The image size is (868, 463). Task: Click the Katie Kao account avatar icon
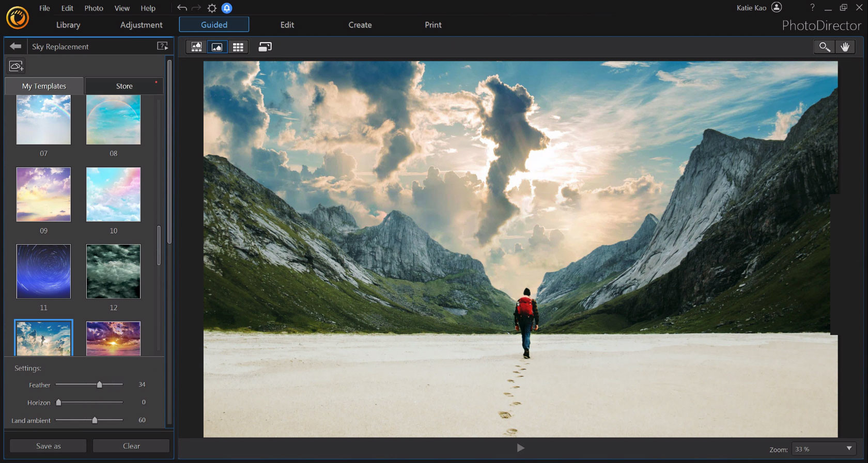point(777,7)
